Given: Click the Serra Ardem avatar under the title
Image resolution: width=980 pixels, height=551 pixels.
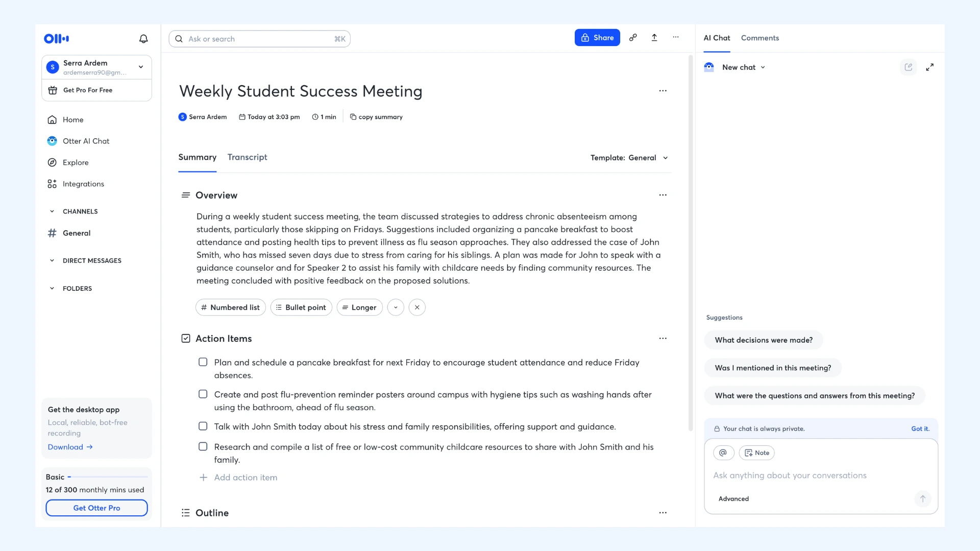Looking at the screenshot, I should [x=182, y=117].
